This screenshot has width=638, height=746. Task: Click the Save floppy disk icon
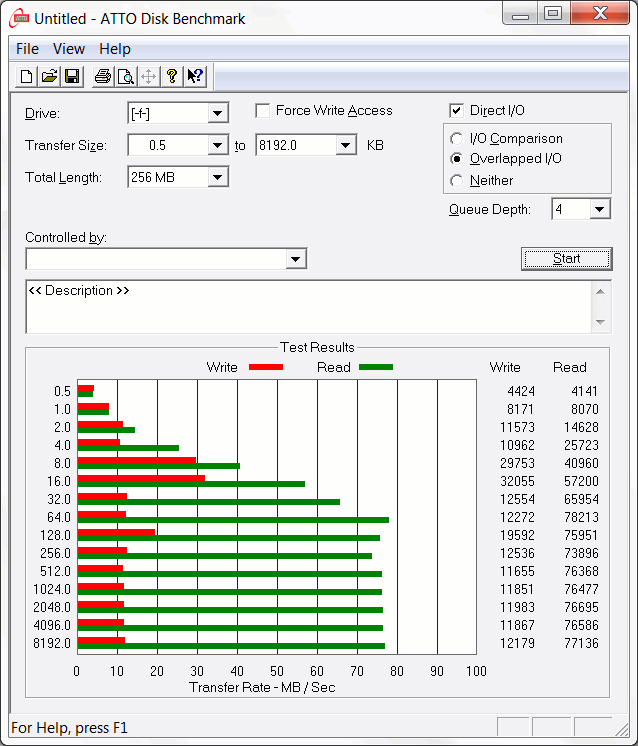tap(72, 76)
